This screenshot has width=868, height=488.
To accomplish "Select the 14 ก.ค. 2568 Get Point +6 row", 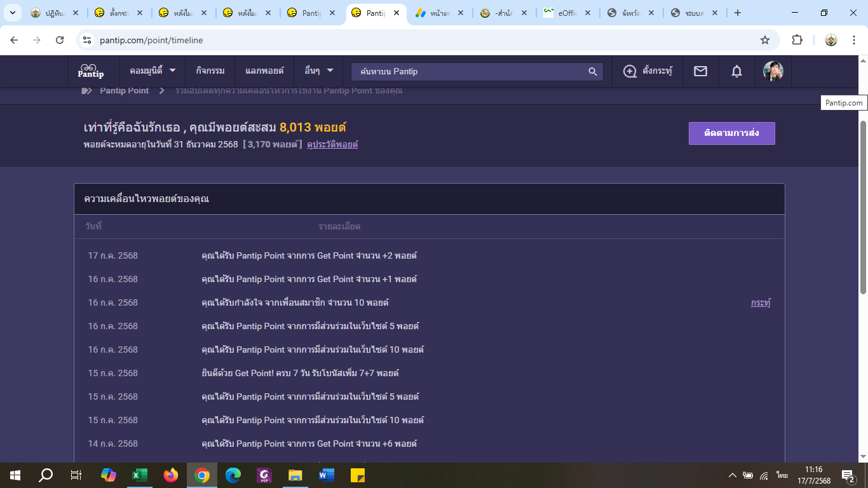I will [x=430, y=444].
